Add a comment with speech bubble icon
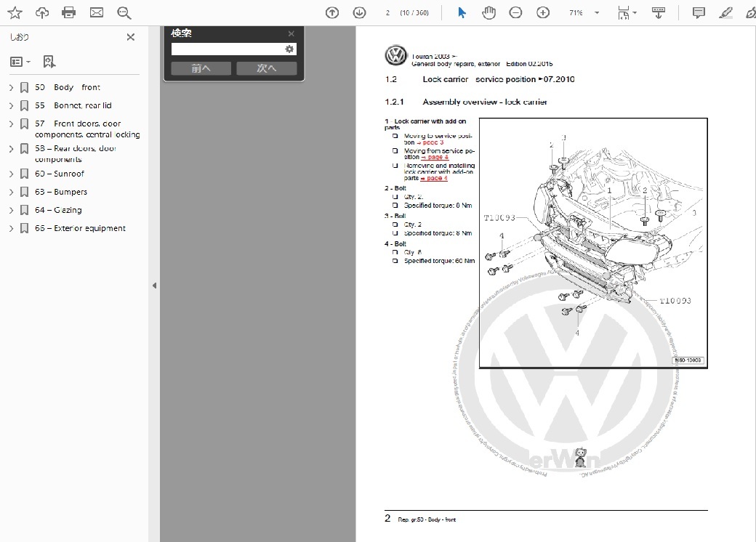This screenshot has height=542, width=756. (699, 12)
